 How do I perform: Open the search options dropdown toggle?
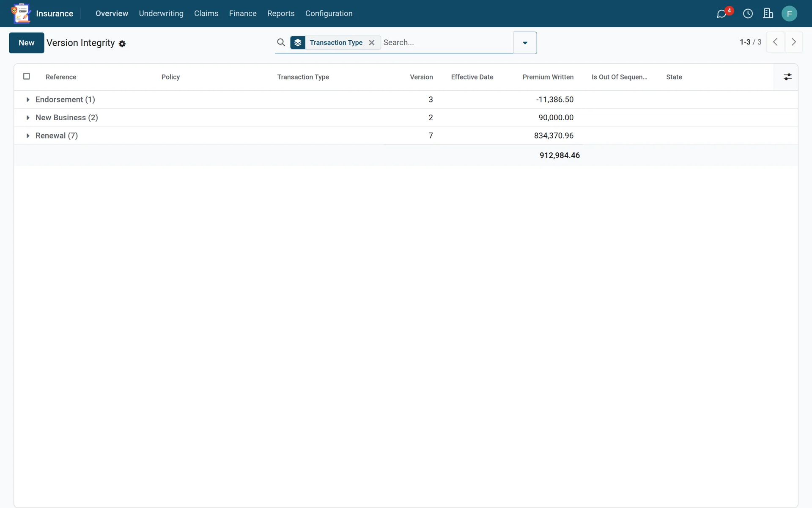525,43
